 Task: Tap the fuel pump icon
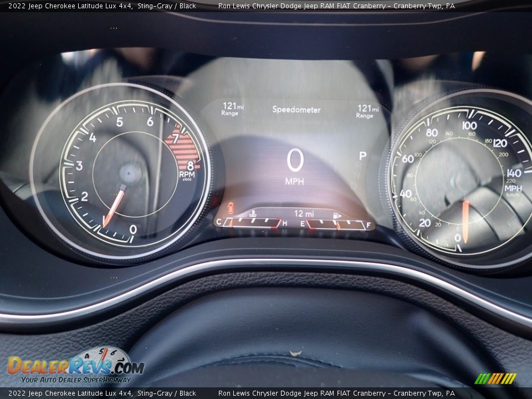point(337,216)
